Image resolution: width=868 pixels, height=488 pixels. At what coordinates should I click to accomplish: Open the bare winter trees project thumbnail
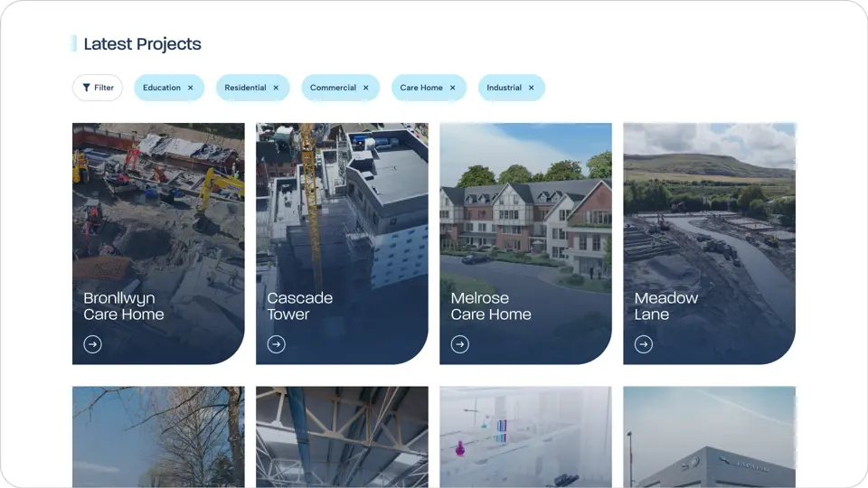click(x=158, y=437)
